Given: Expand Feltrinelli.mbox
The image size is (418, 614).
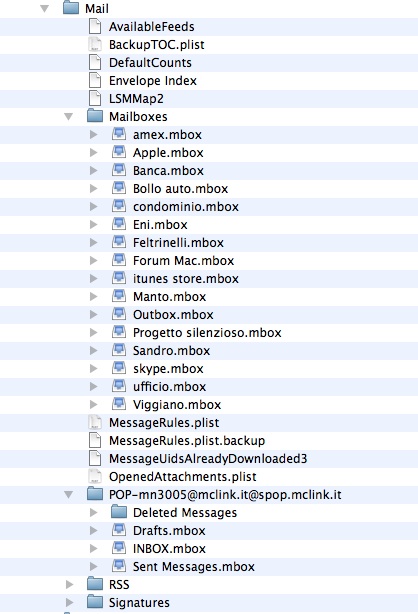Looking at the screenshot, I should pos(93,242).
